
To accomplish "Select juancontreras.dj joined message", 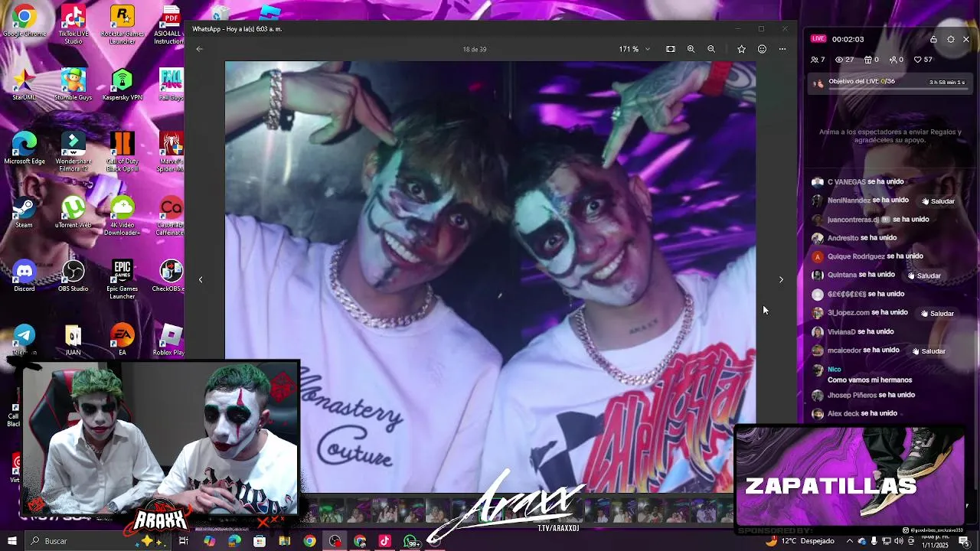I will [870, 220].
